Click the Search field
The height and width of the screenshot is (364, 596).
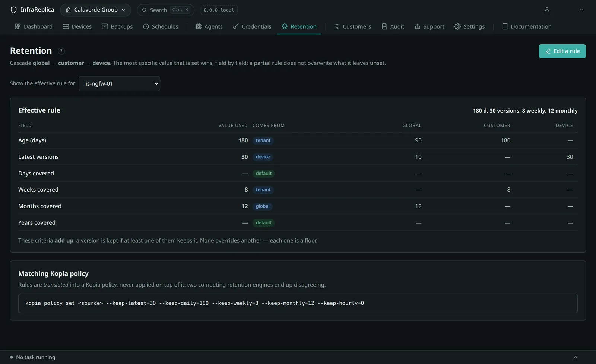click(166, 10)
